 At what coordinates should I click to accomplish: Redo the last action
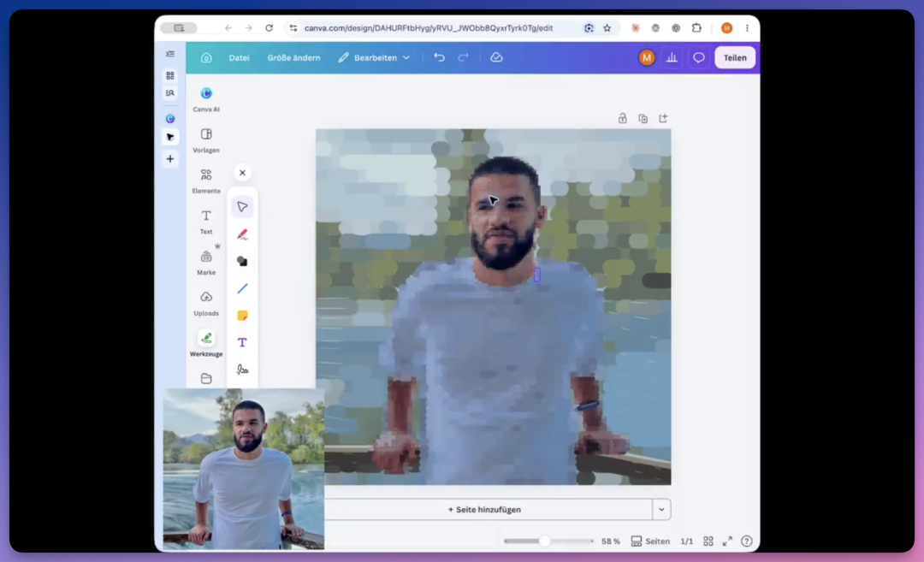point(463,57)
